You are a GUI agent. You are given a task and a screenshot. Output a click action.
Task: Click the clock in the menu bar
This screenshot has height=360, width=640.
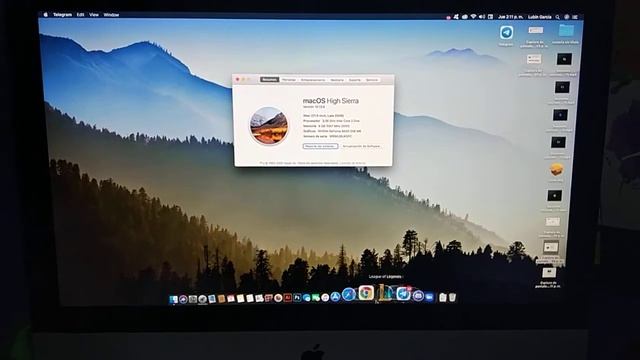click(510, 17)
